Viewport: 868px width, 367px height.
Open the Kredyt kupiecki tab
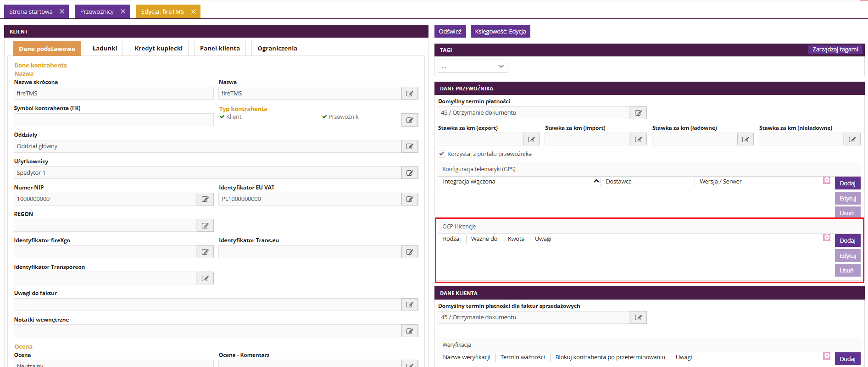(x=158, y=48)
